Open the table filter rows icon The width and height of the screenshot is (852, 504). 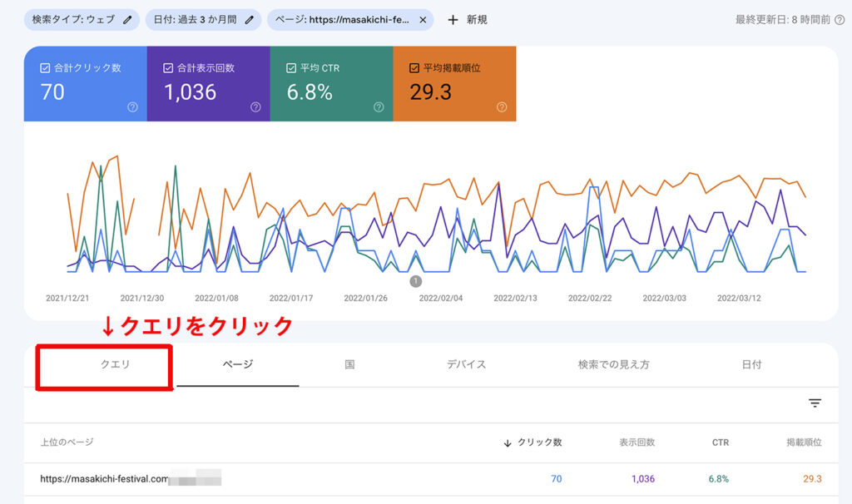[x=815, y=403]
